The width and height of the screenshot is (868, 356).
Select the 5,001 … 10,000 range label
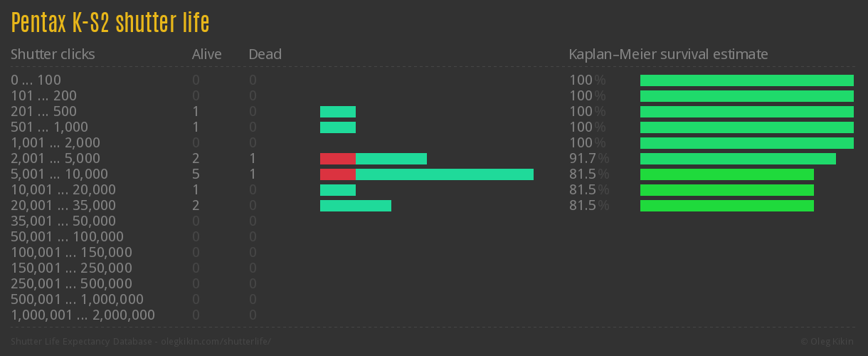point(59,174)
